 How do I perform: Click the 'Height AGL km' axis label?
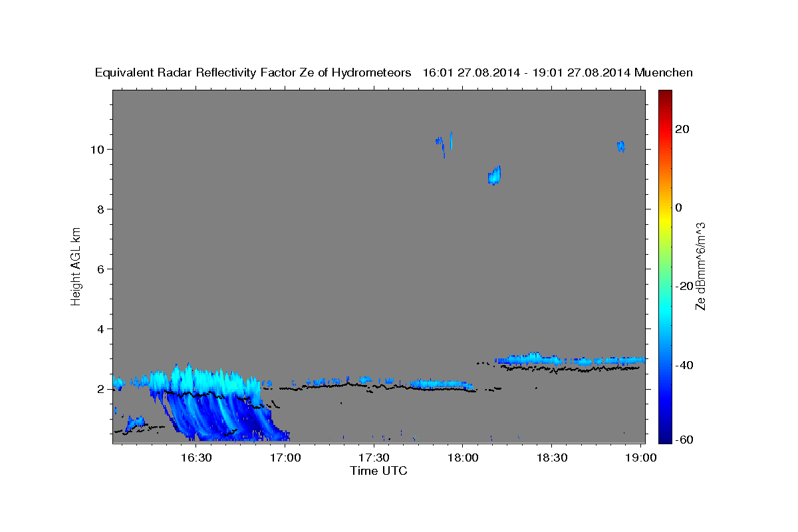click(x=76, y=265)
